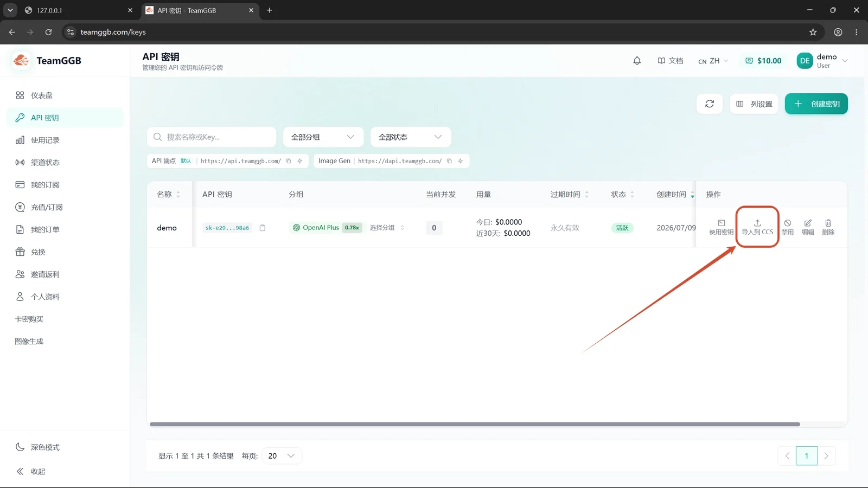Open 邀请返利 referral page

pos(65,274)
